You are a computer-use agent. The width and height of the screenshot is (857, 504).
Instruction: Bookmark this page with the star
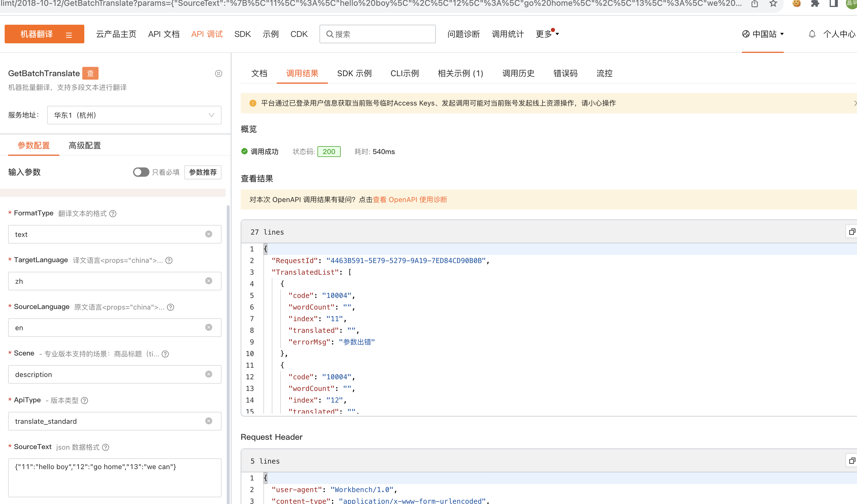tap(773, 4)
